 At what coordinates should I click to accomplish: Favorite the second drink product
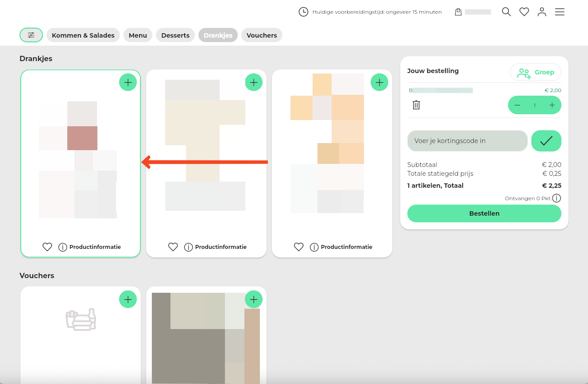point(173,247)
